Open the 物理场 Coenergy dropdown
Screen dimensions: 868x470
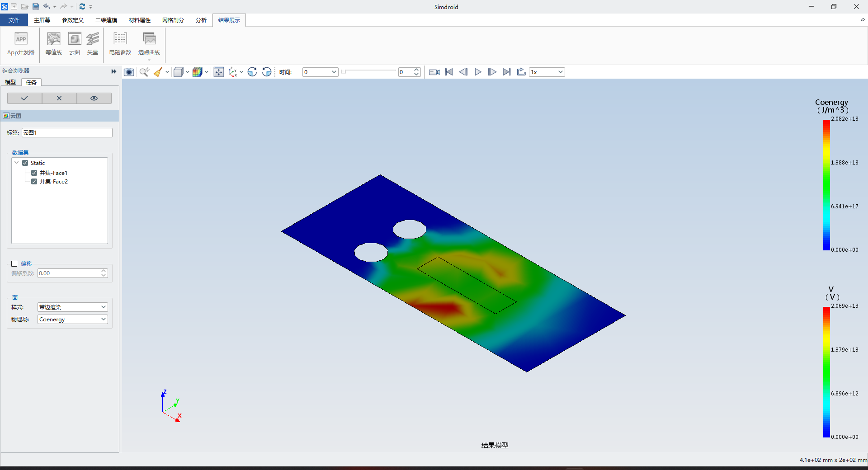[72, 319]
